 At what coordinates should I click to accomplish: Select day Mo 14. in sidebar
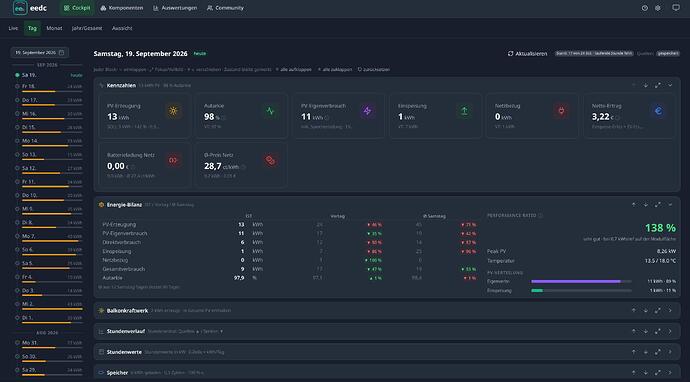(x=49, y=142)
